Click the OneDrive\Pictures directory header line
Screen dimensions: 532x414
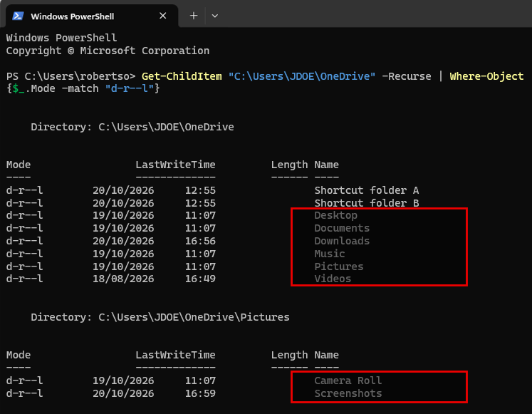click(160, 317)
